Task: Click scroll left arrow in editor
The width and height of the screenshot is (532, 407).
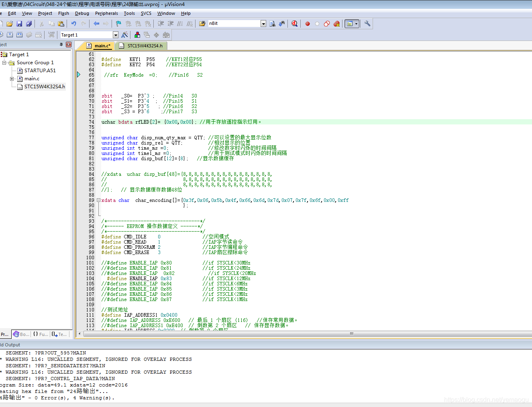Action: 79,334
